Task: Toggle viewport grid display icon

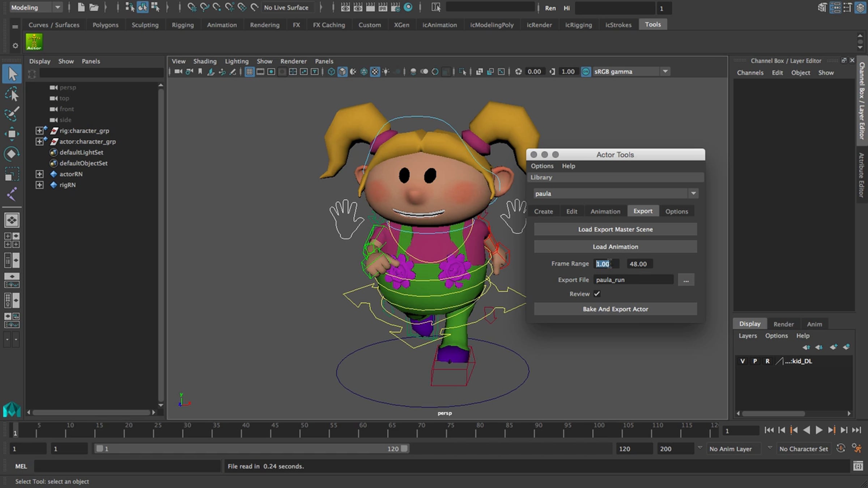Action: click(249, 72)
